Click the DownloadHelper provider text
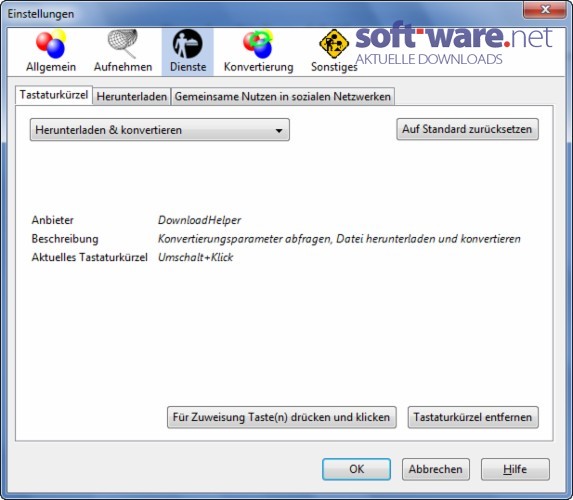573x500 pixels. (199, 220)
